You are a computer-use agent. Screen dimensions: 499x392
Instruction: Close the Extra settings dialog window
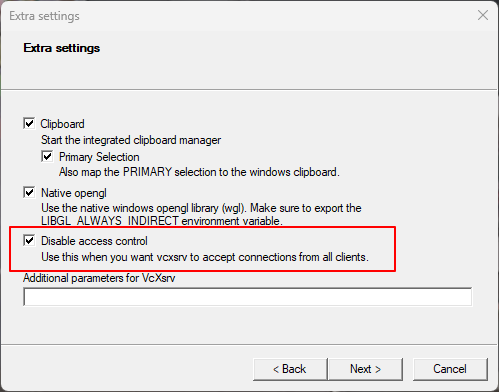483,15
